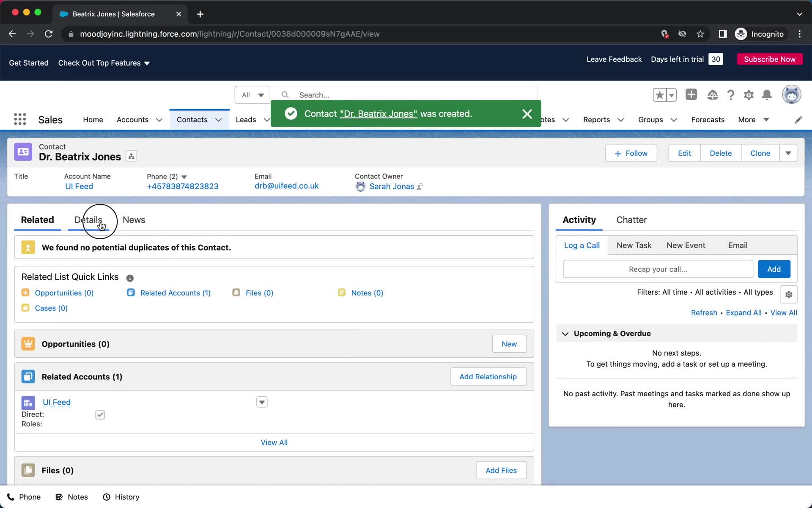The height and width of the screenshot is (508, 812).
Task: Click the pencil to edit navigation bar
Action: point(798,120)
